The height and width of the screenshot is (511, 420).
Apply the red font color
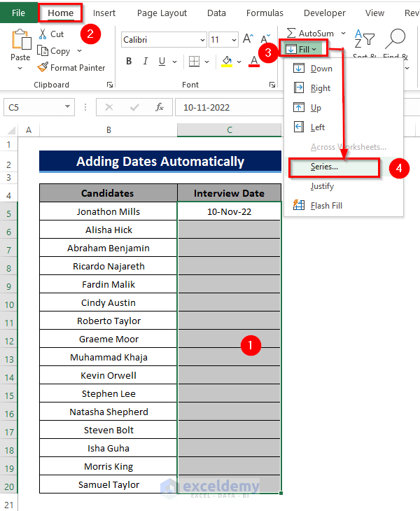click(254, 62)
